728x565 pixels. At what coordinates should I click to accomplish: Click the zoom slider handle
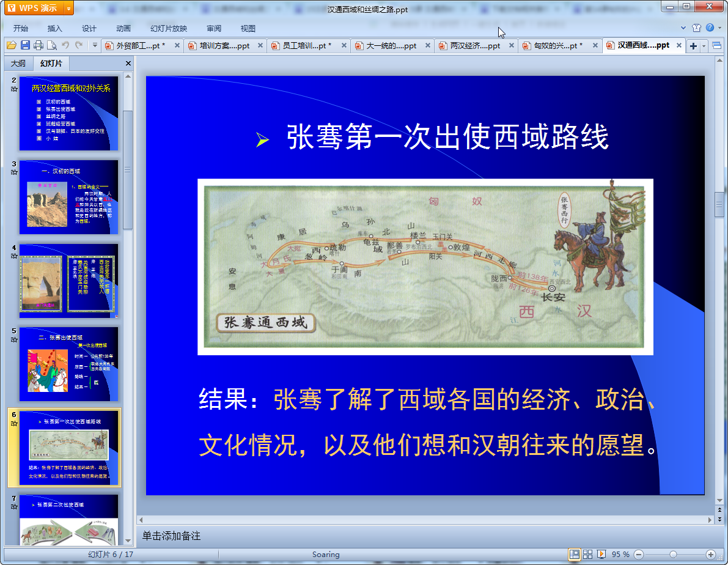click(x=673, y=555)
